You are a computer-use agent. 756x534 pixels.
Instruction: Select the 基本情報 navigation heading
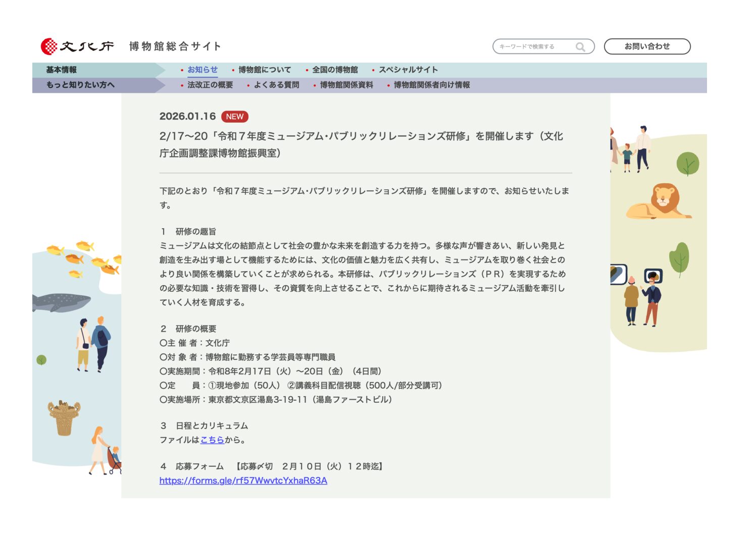coord(62,70)
